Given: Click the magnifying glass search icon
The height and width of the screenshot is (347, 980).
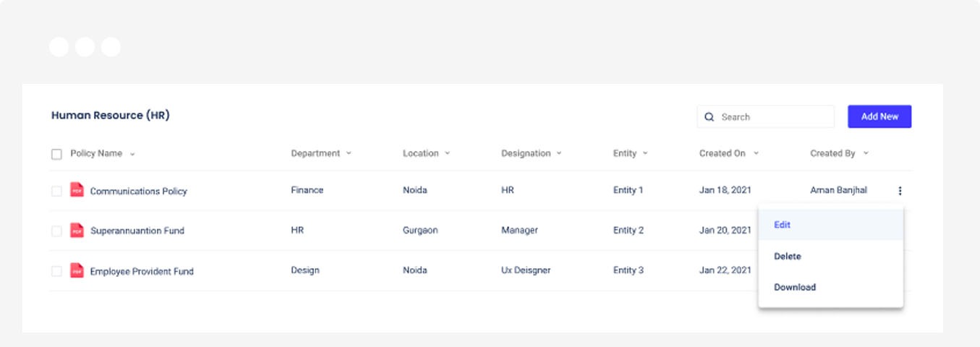Looking at the screenshot, I should click(710, 117).
